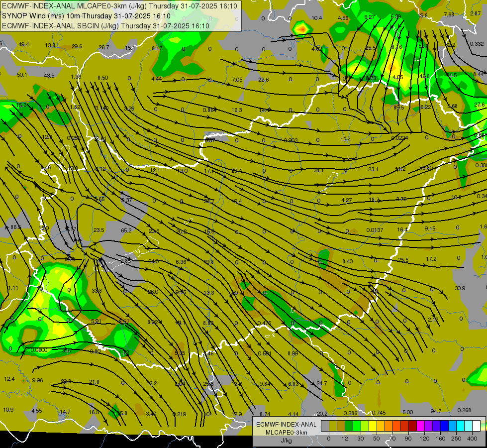The image size is (487, 448).
Task: Click the legend tick label 12
Action: coord(344,439)
